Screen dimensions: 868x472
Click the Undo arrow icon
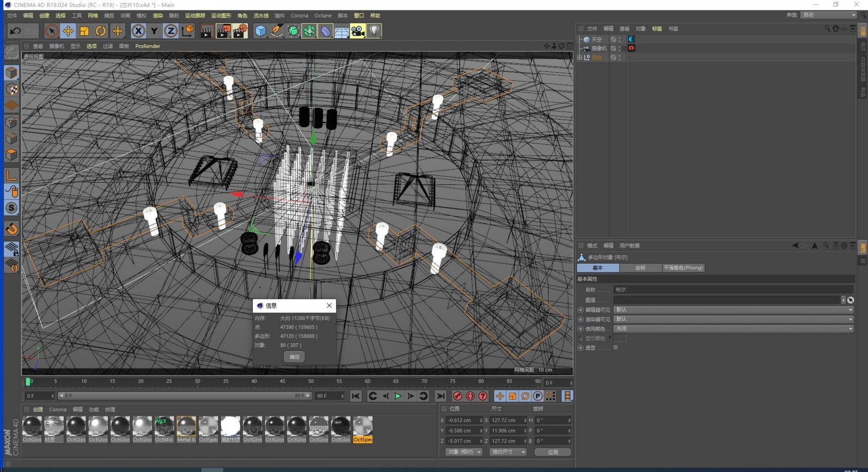[x=15, y=31]
